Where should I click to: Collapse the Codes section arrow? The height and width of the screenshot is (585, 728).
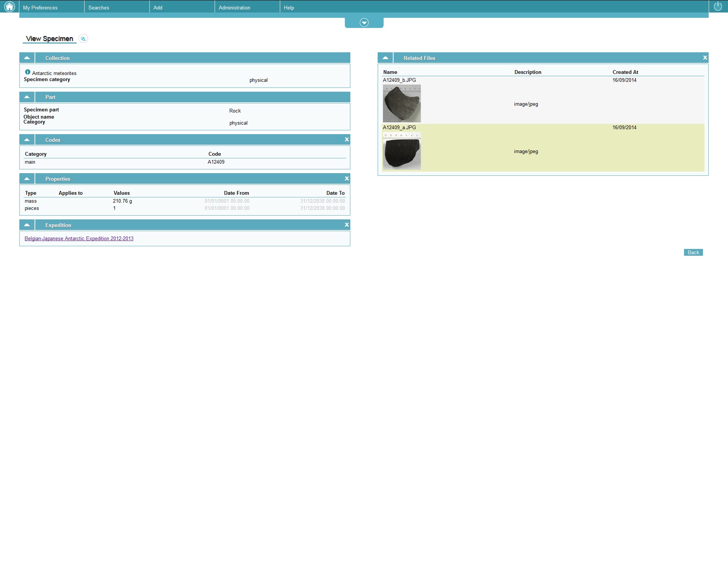(x=27, y=140)
